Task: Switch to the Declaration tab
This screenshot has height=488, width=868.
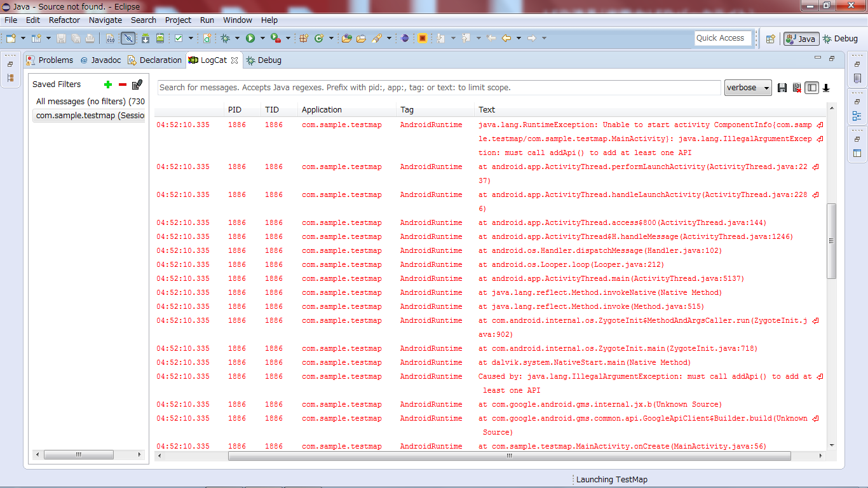Action: click(x=154, y=60)
